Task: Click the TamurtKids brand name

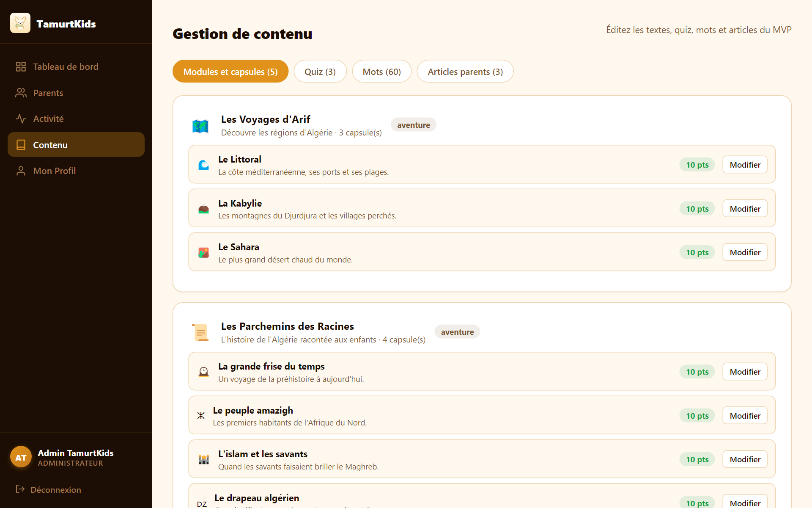Action: (66, 24)
